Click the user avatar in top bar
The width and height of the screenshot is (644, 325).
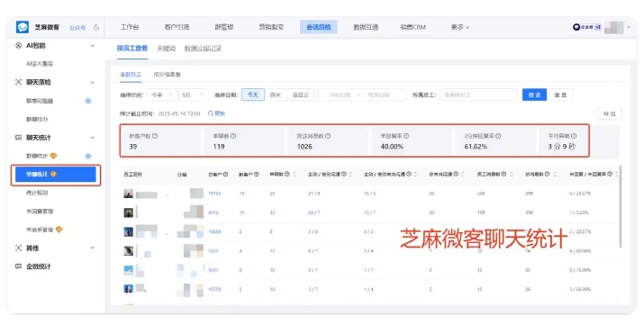[614, 28]
